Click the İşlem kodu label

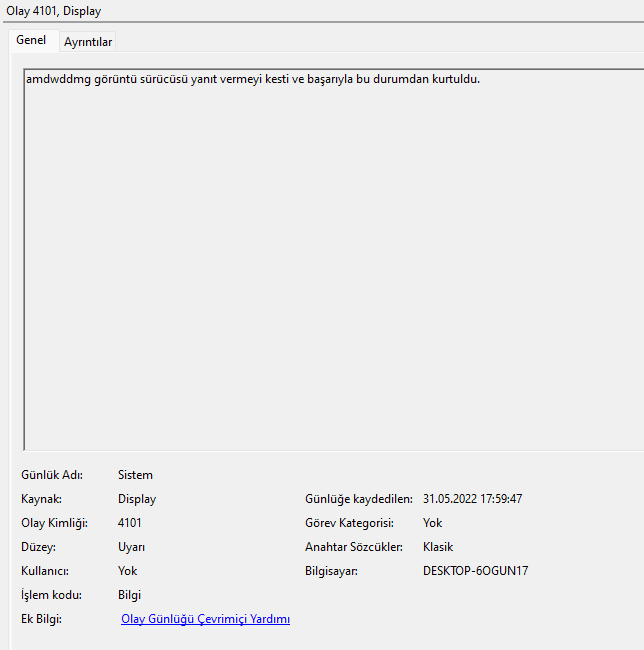click(x=51, y=595)
